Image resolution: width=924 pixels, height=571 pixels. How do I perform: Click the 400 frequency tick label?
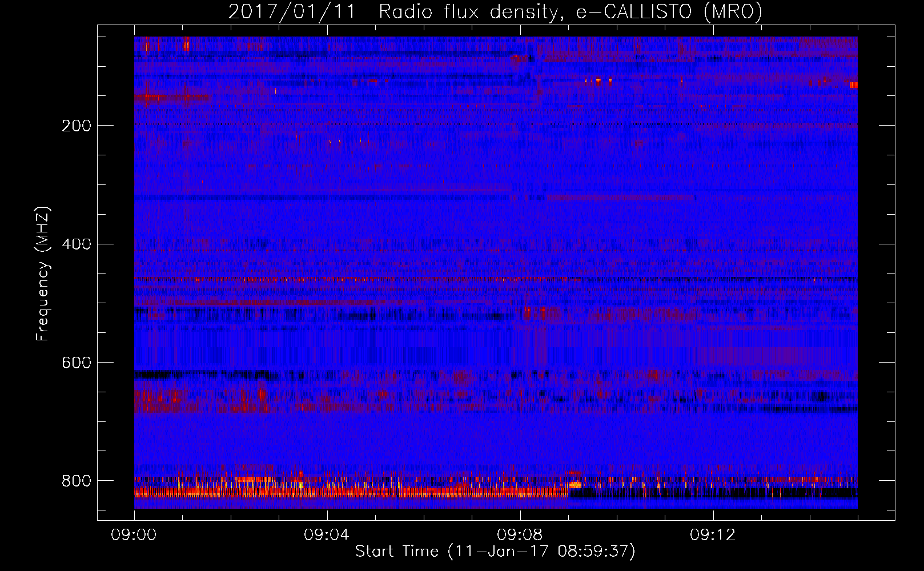(76, 244)
